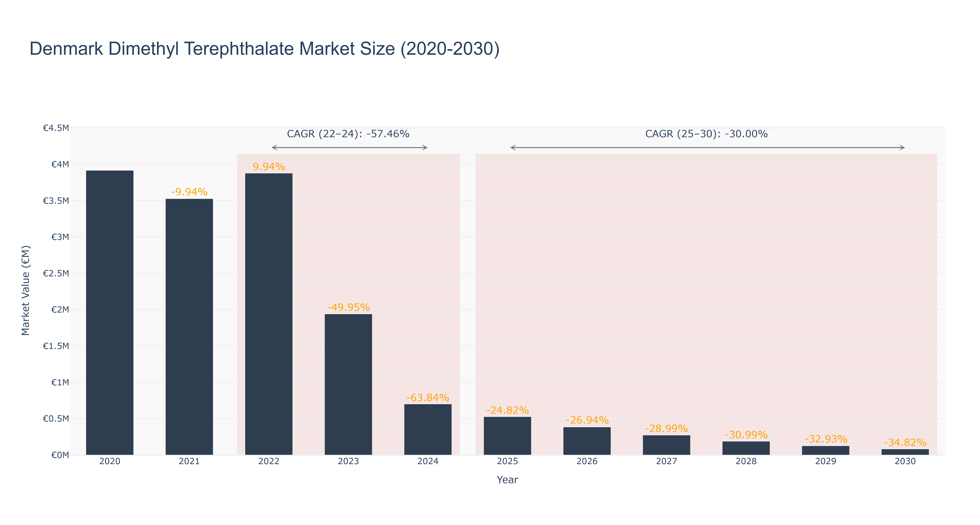This screenshot has height=525, width=980.
Task: Click 'CAGR (25–30): -30.00%' annotation
Action: [706, 134]
